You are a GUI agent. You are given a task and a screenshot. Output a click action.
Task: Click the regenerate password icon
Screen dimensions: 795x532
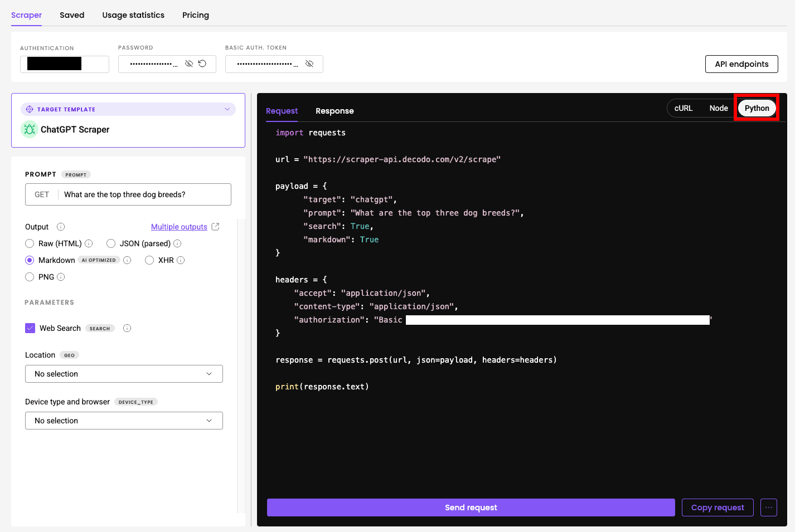202,64
